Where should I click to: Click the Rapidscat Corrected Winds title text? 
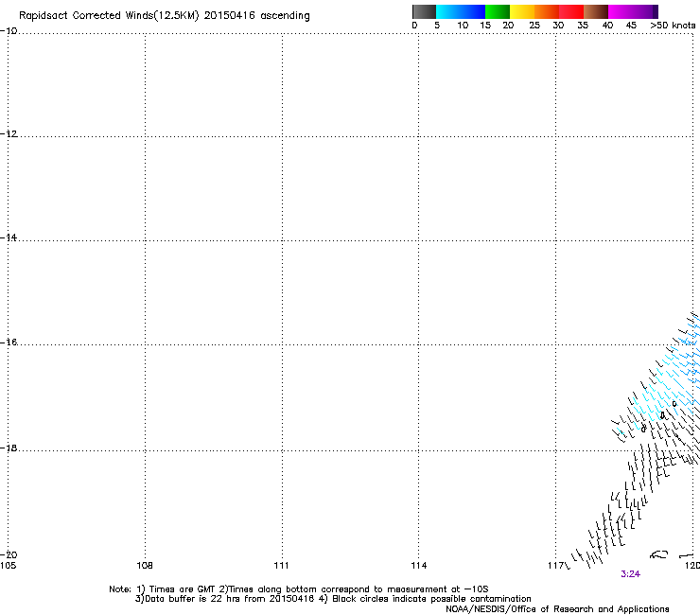[x=165, y=16]
